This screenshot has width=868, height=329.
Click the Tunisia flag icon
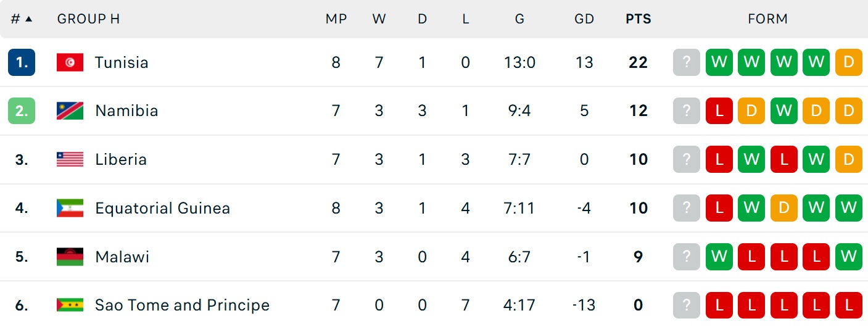70,62
